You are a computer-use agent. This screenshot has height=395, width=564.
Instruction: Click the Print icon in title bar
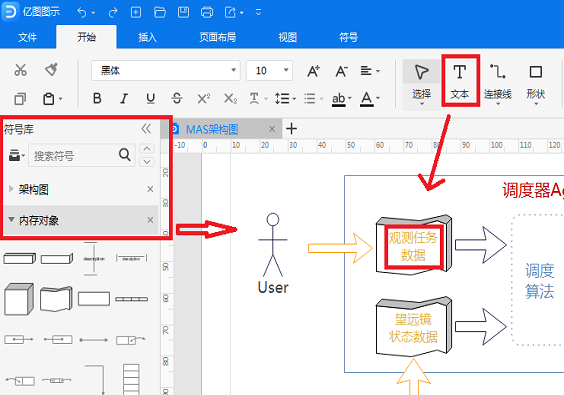click(207, 12)
